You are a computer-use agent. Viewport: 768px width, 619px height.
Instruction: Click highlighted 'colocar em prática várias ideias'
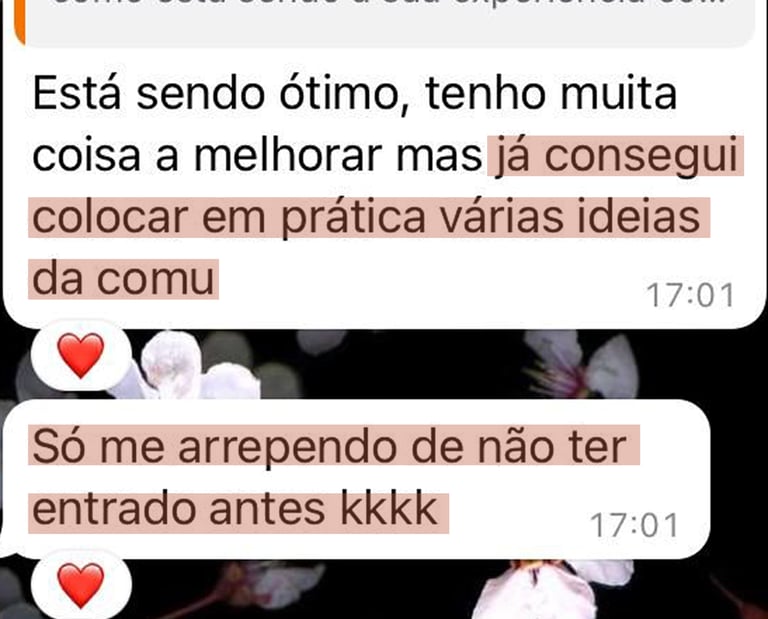(x=369, y=218)
